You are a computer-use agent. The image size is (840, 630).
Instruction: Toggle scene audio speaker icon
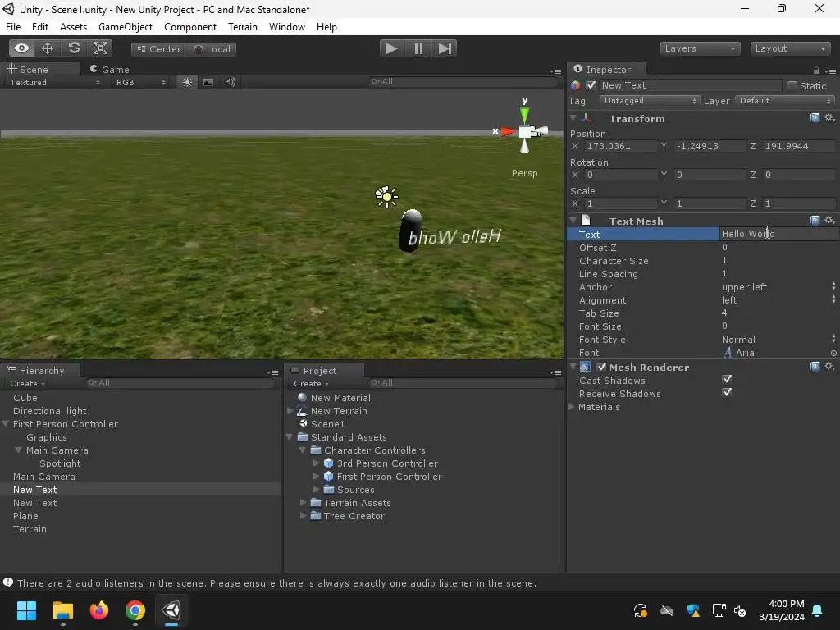coord(231,82)
